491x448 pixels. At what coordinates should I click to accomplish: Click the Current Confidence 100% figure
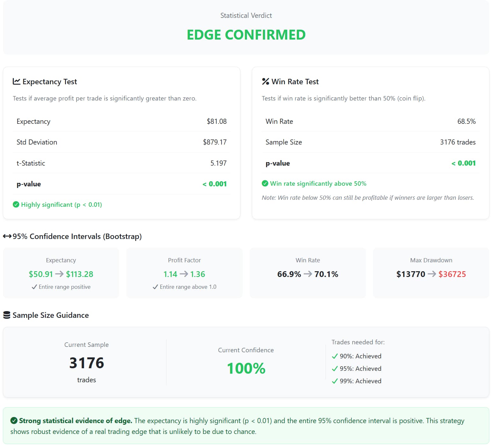pos(246,368)
